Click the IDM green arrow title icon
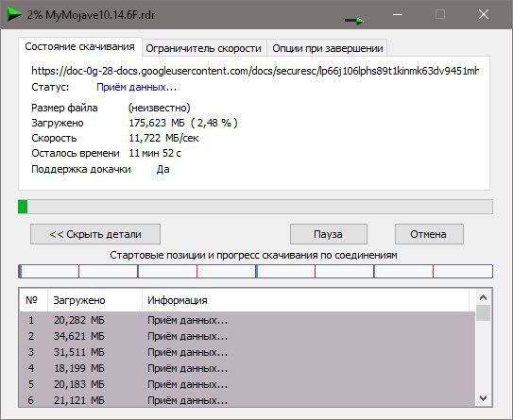The width and height of the screenshot is (513, 420). 14,14
